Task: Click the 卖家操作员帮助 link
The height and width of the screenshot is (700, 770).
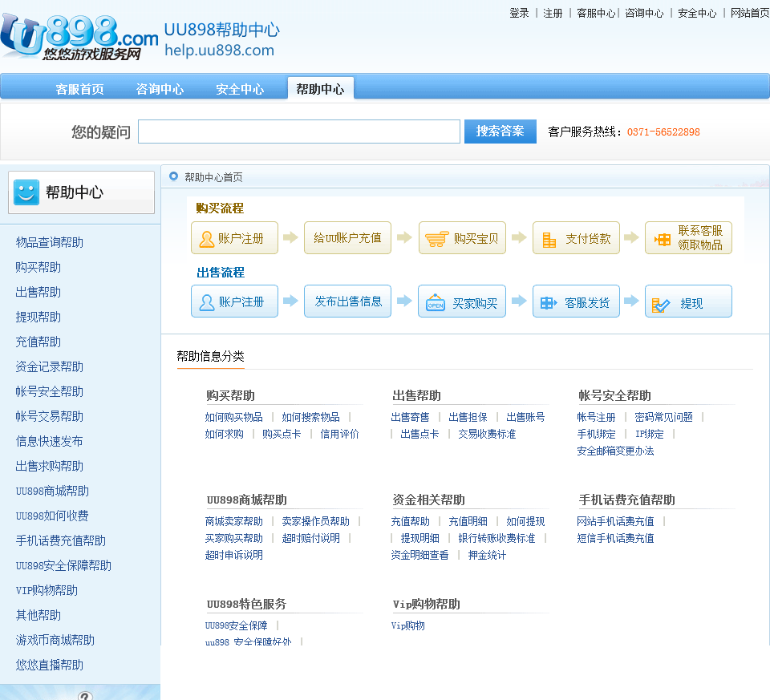Action: click(316, 521)
